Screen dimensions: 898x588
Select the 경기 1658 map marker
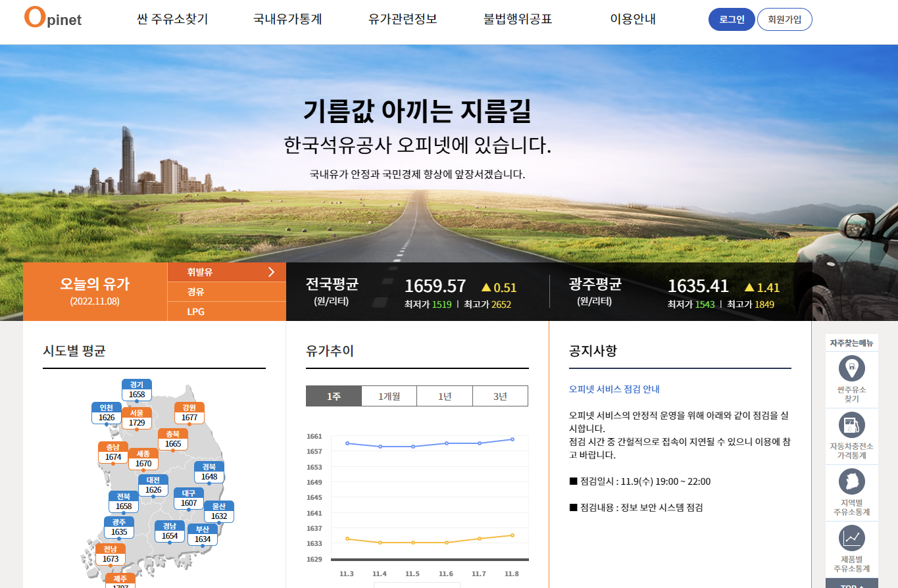pos(137,390)
